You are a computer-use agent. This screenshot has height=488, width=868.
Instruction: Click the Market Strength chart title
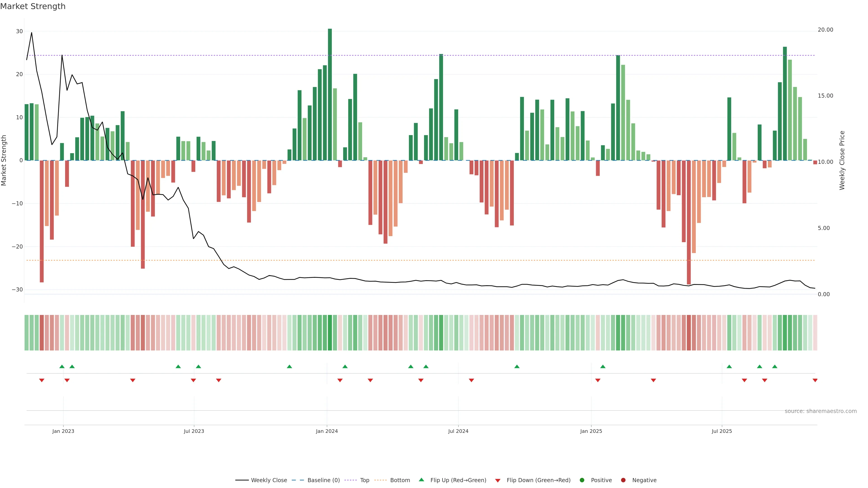coord(33,6)
